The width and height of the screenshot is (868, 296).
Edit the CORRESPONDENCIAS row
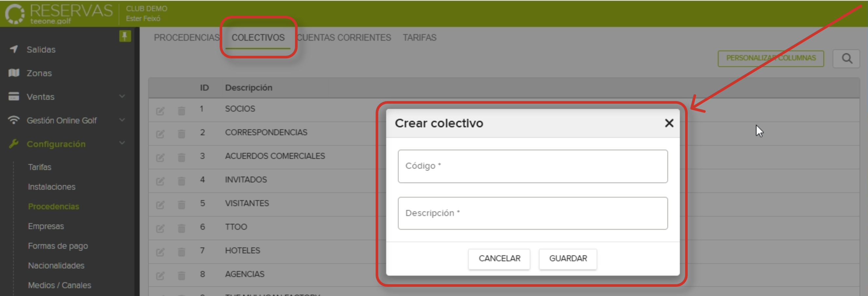[160, 134]
